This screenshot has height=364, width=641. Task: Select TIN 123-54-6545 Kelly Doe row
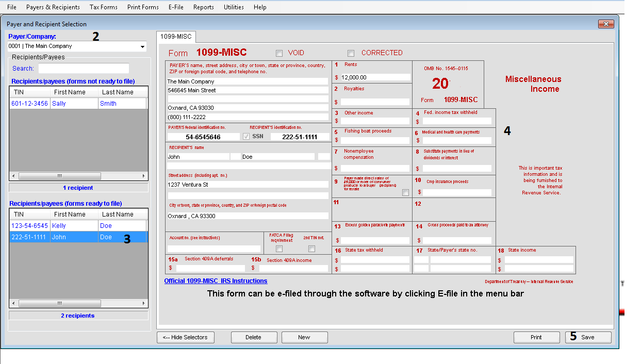point(78,226)
